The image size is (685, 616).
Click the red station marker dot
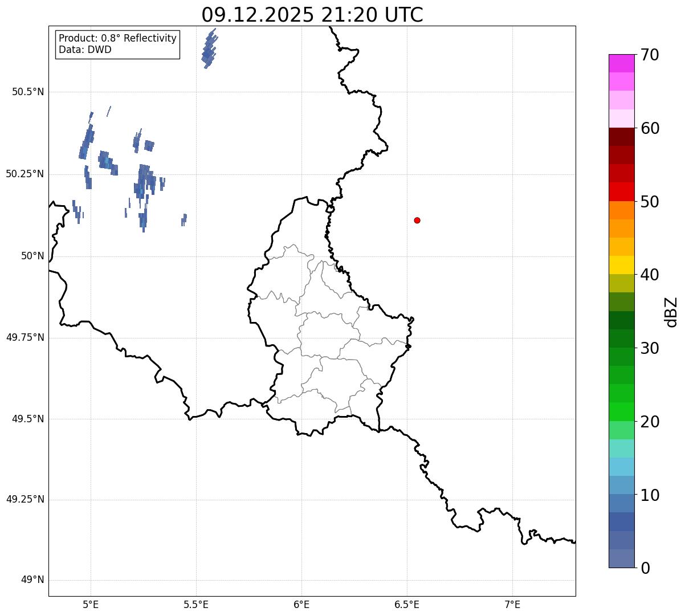(x=417, y=220)
